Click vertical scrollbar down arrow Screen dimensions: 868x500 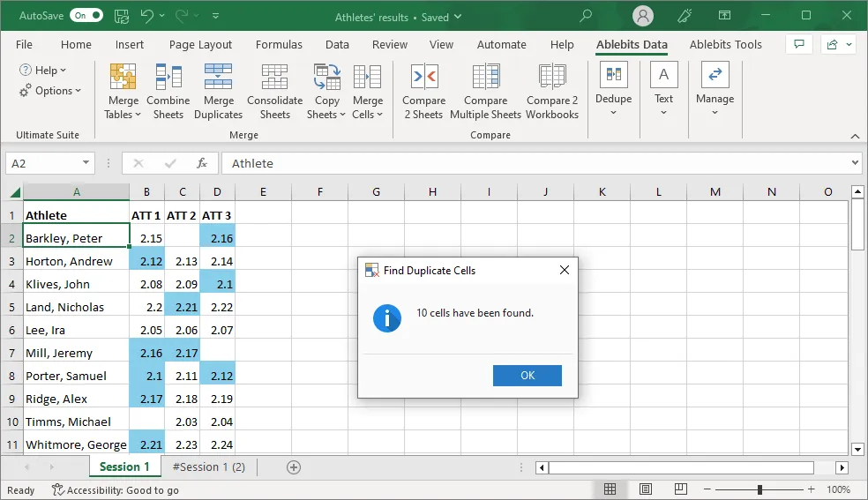(857, 449)
